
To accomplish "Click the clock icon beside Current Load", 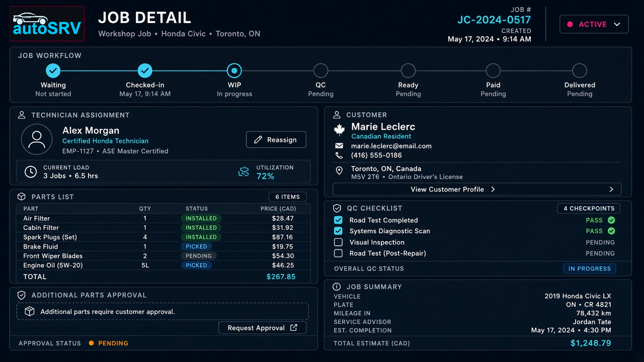I will click(x=31, y=171).
